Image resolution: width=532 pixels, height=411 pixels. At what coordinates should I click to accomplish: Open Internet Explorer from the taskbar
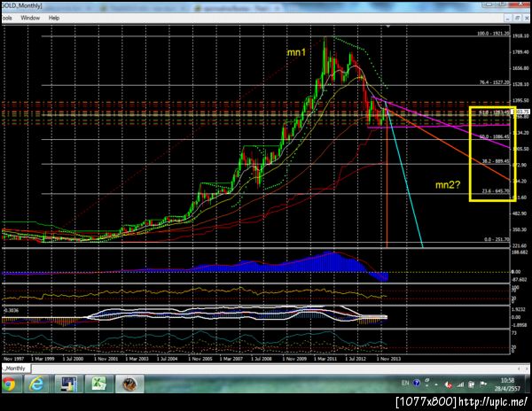[x=36, y=384]
